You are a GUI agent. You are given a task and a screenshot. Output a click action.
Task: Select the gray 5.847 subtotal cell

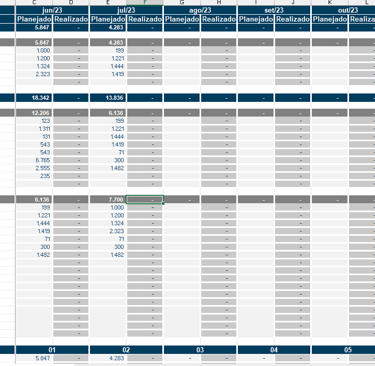pyautogui.click(x=34, y=43)
